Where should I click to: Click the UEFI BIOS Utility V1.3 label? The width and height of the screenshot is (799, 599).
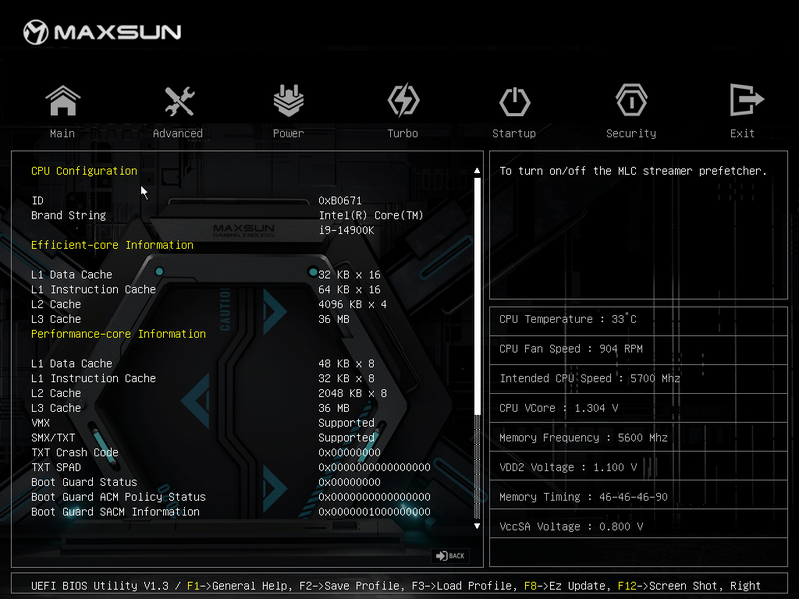point(99,586)
